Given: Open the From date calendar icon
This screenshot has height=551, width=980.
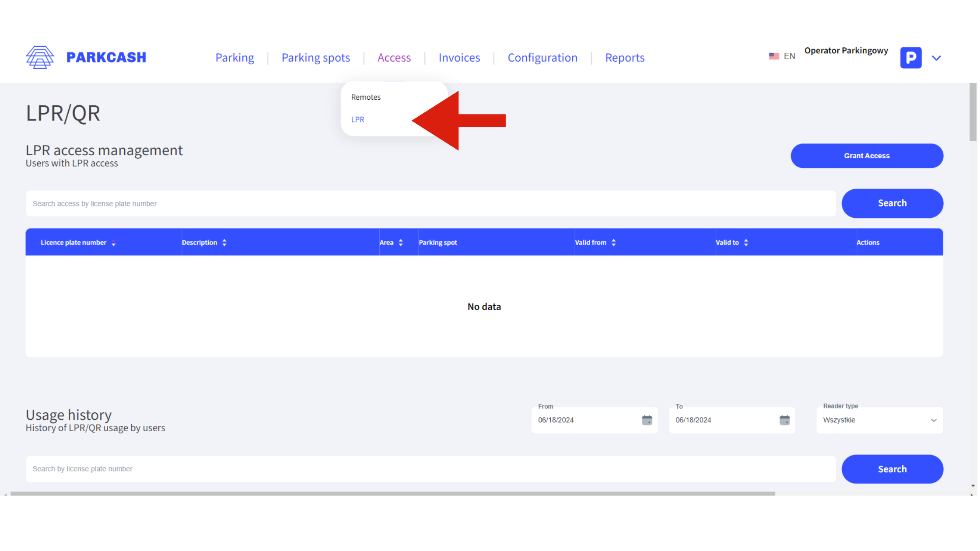Looking at the screenshot, I should pos(647,420).
